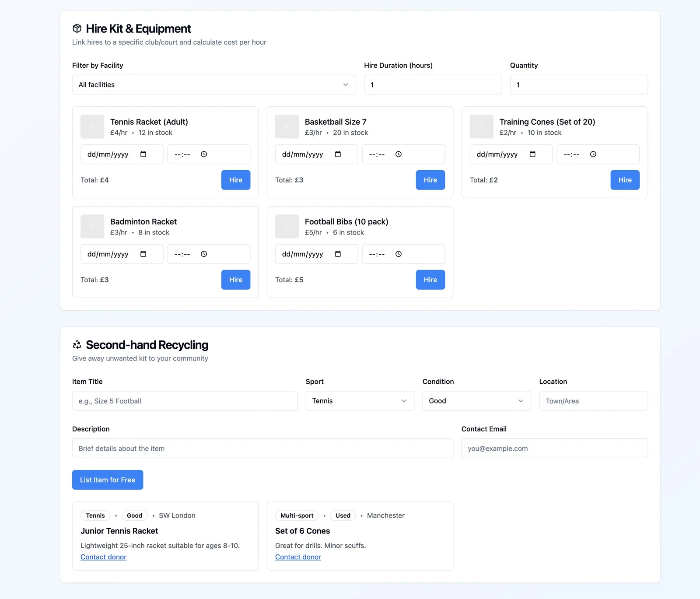
Task: Open the time picker for Tennis Racket (Adult)
Action: [204, 154]
